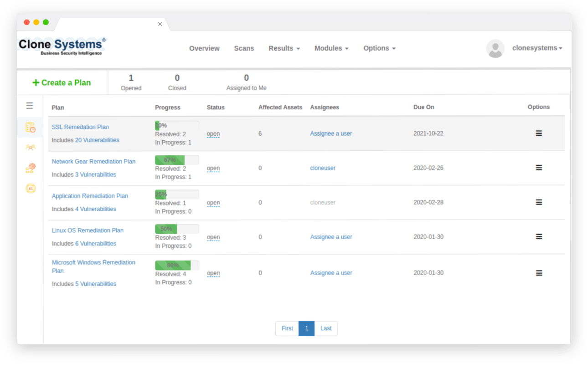Open the clonesystems account dropdown
588x368 pixels.
coord(537,48)
